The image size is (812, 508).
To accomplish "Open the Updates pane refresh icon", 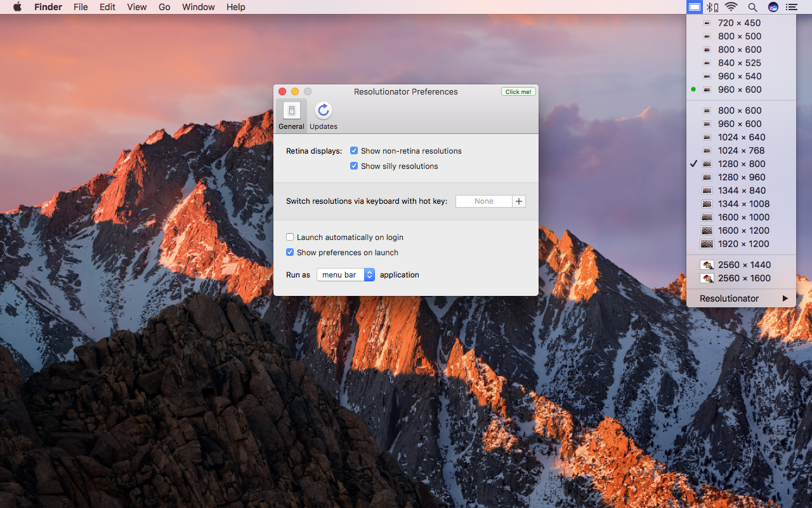I will tap(324, 110).
